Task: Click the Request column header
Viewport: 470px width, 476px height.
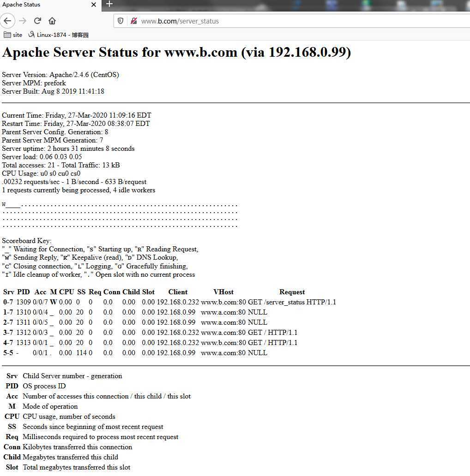Action: pos(292,292)
